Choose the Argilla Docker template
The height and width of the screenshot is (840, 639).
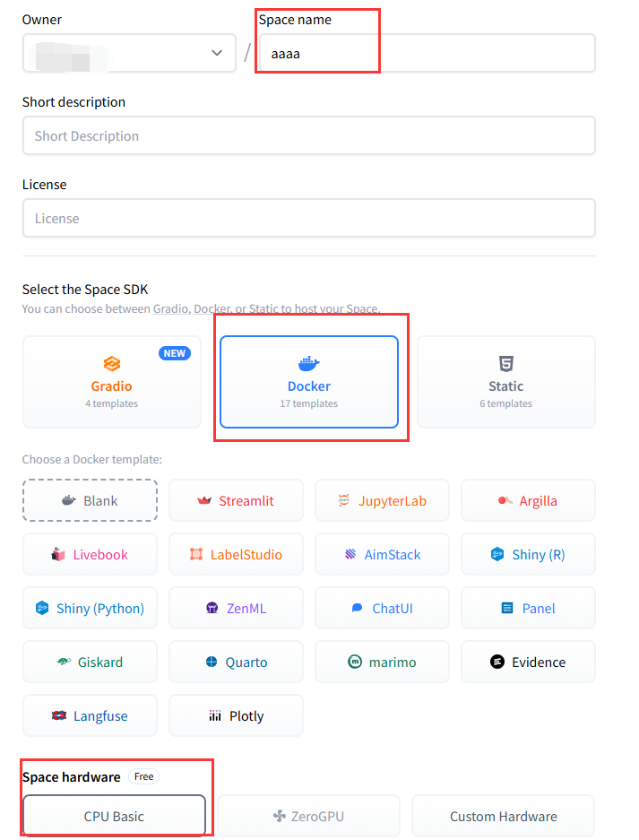pos(528,500)
